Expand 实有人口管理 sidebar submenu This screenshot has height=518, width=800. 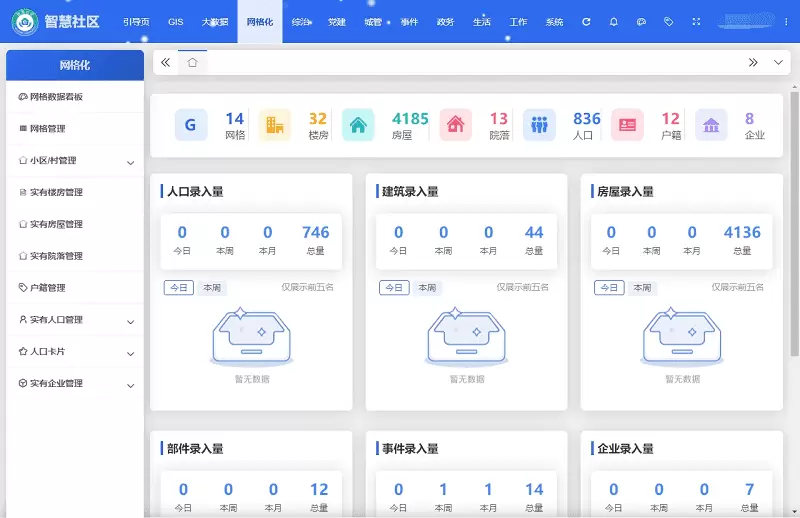[130, 321]
